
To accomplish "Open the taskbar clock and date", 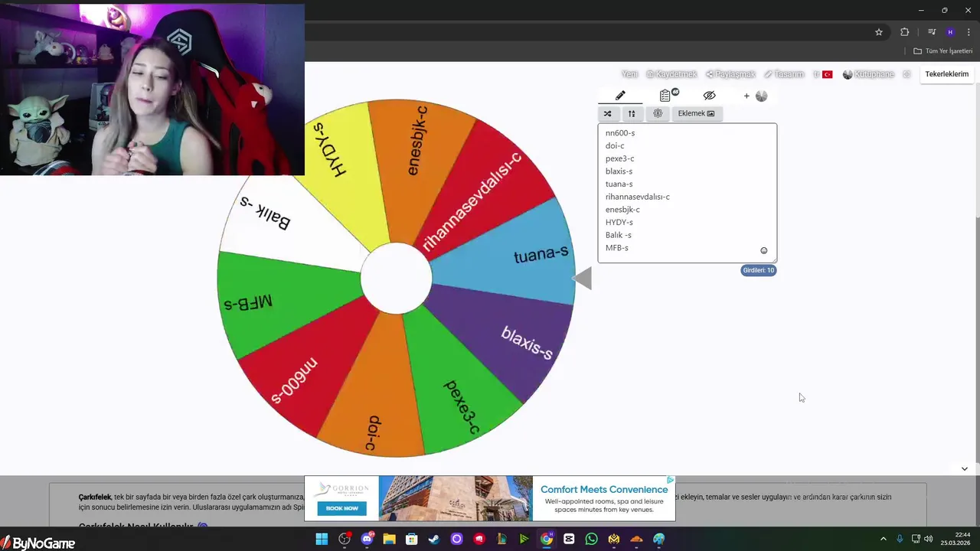I will (x=957, y=539).
